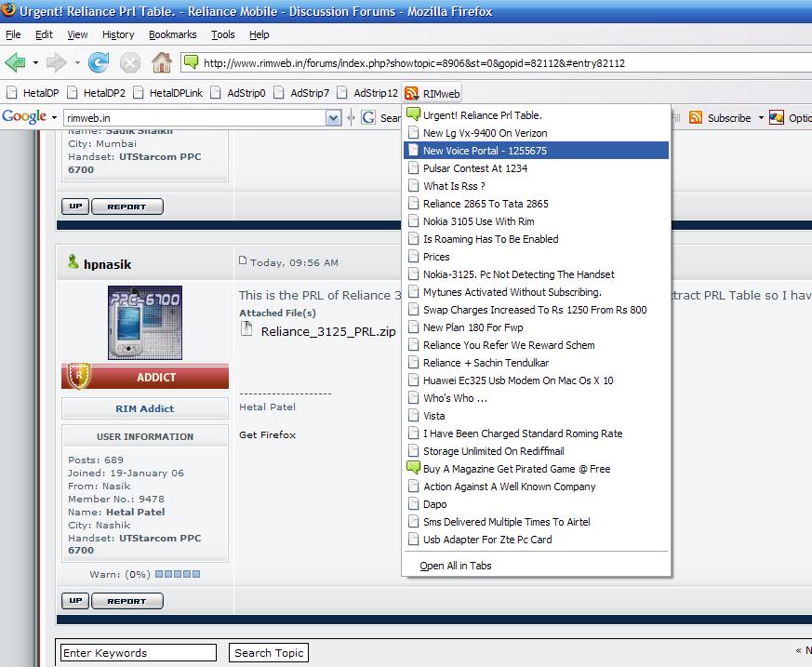
Task: Click the Reliance_3125_PRL.zip attachment file icon
Action: coord(246,328)
